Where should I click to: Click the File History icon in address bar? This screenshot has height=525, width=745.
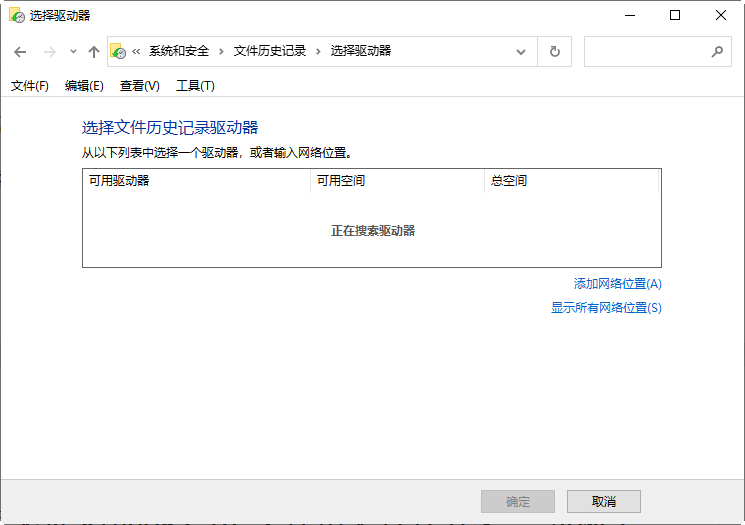pos(118,51)
